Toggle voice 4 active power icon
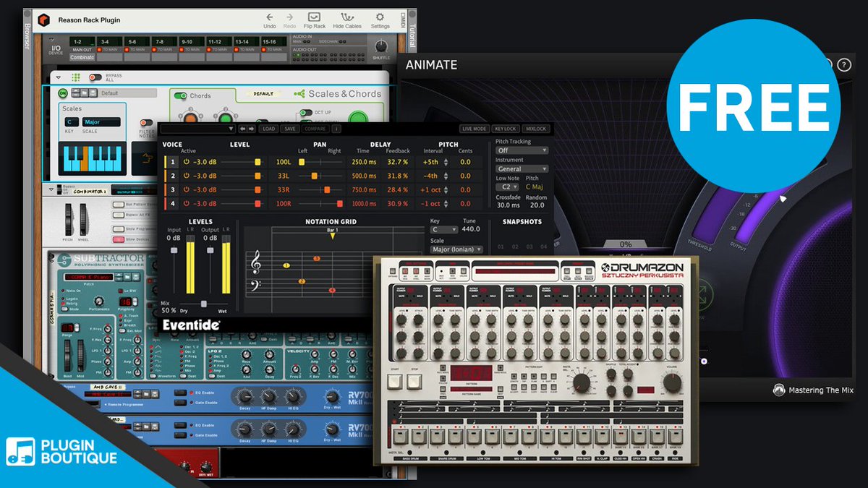The image size is (868, 488). 185,203
